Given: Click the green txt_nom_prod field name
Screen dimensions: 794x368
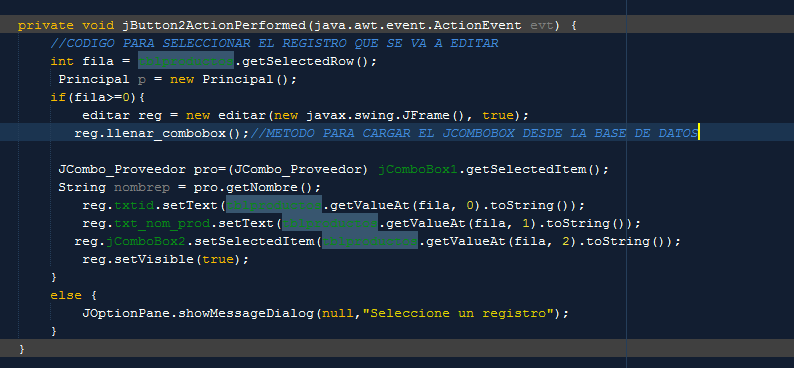Looking at the screenshot, I should 162,224.
